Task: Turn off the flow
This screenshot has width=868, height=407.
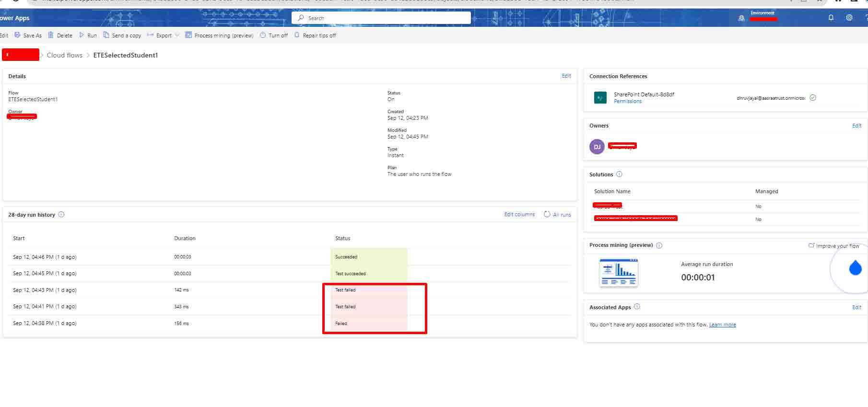Action: pos(274,35)
